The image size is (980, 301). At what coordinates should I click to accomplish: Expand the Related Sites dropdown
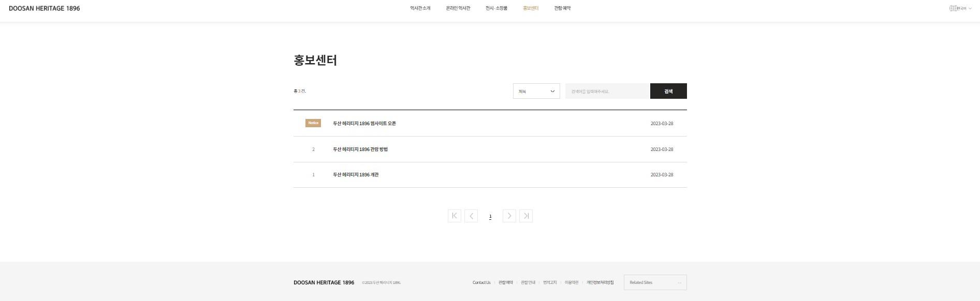tap(655, 282)
